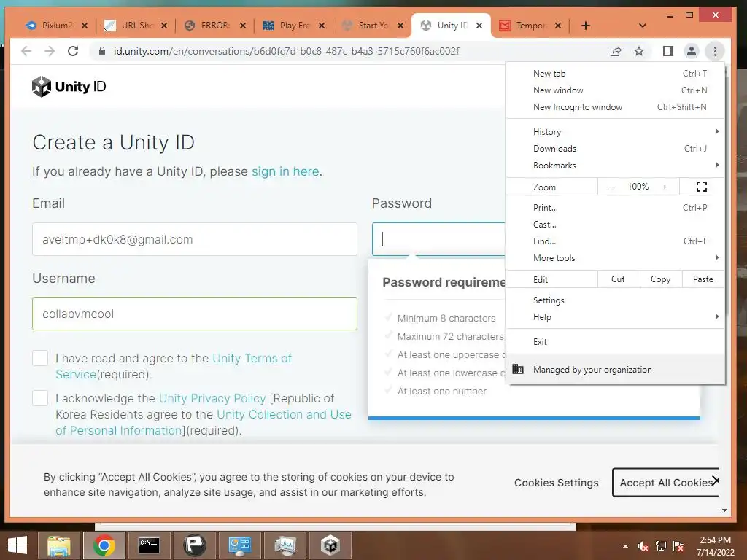Check the Privacy Policy acknowledgement checkbox
The width and height of the screenshot is (747, 560).
40,398
